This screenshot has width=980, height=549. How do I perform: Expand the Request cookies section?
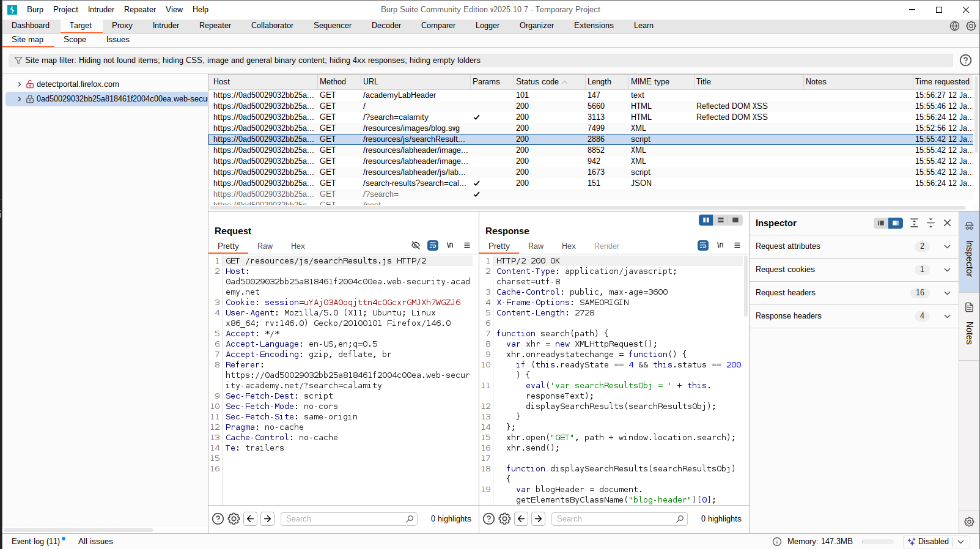coord(947,270)
